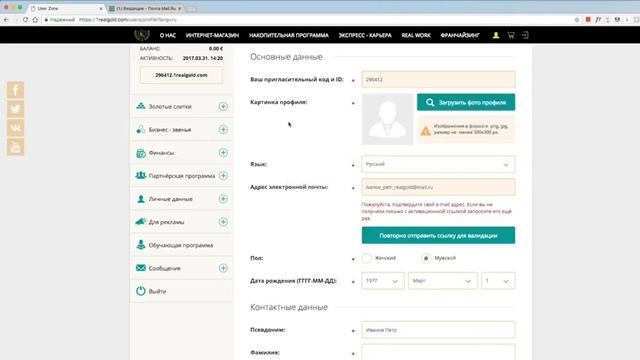Viewport: 640px width, 360px height.
Task: Open the REAL WORK menu item
Action: [x=416, y=36]
